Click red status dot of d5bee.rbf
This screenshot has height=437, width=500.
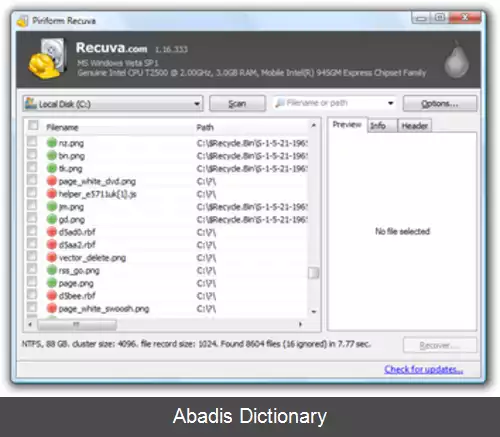[x=52, y=295]
